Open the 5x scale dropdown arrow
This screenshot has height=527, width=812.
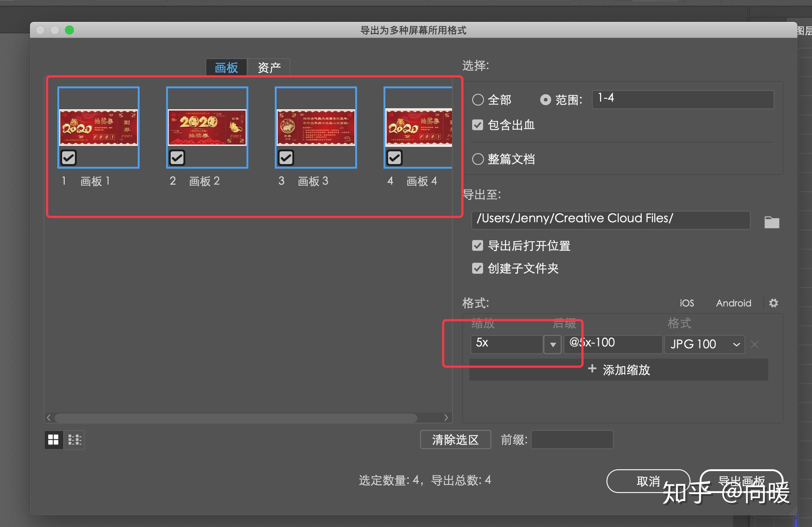point(553,344)
